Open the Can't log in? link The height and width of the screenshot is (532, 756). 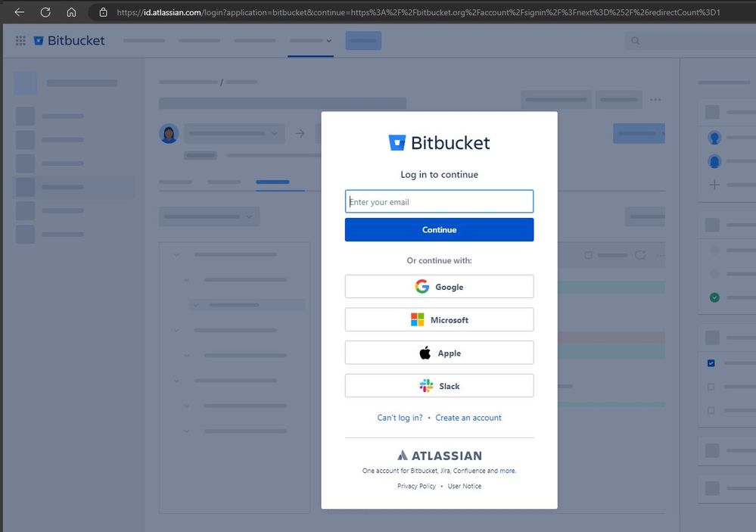pyautogui.click(x=400, y=418)
